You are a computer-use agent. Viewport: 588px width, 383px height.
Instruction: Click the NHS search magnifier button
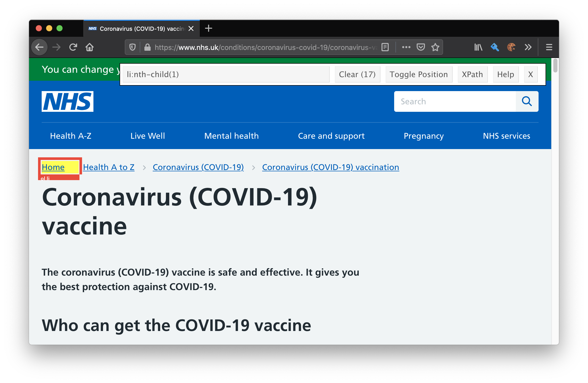527,101
